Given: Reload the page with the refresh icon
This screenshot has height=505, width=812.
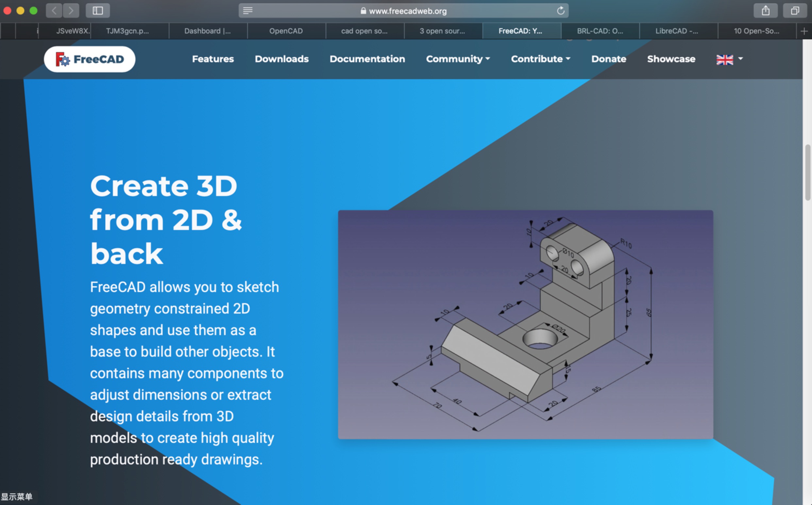Looking at the screenshot, I should coord(561,11).
